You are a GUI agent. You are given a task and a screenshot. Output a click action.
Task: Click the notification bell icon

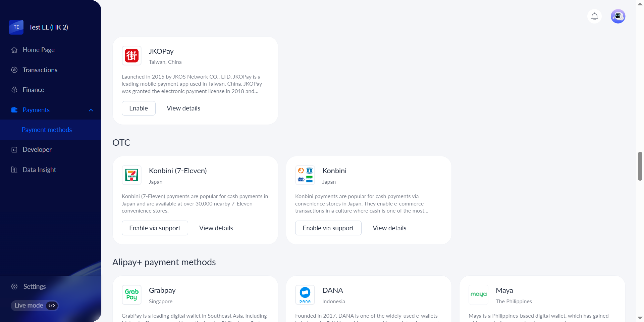pyautogui.click(x=594, y=16)
